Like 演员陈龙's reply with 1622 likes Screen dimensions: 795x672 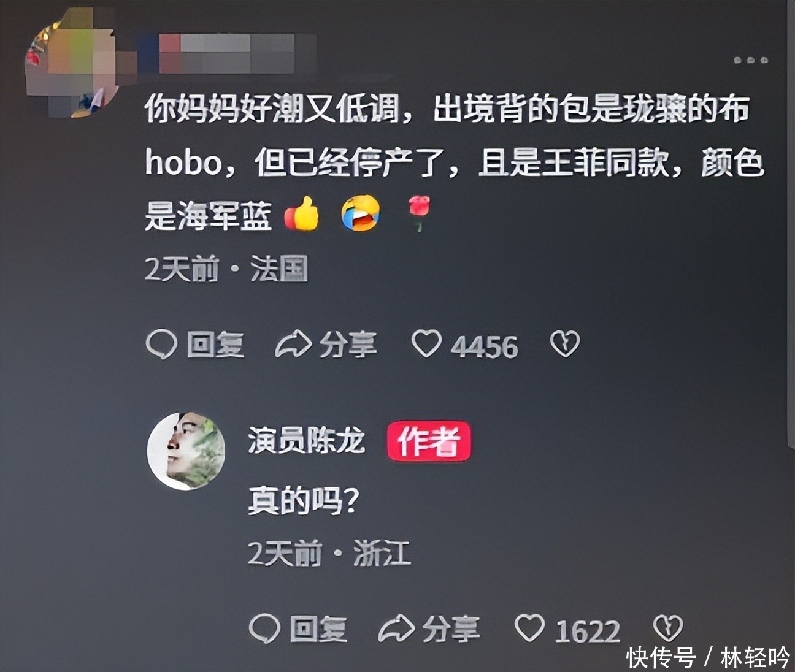(x=529, y=628)
